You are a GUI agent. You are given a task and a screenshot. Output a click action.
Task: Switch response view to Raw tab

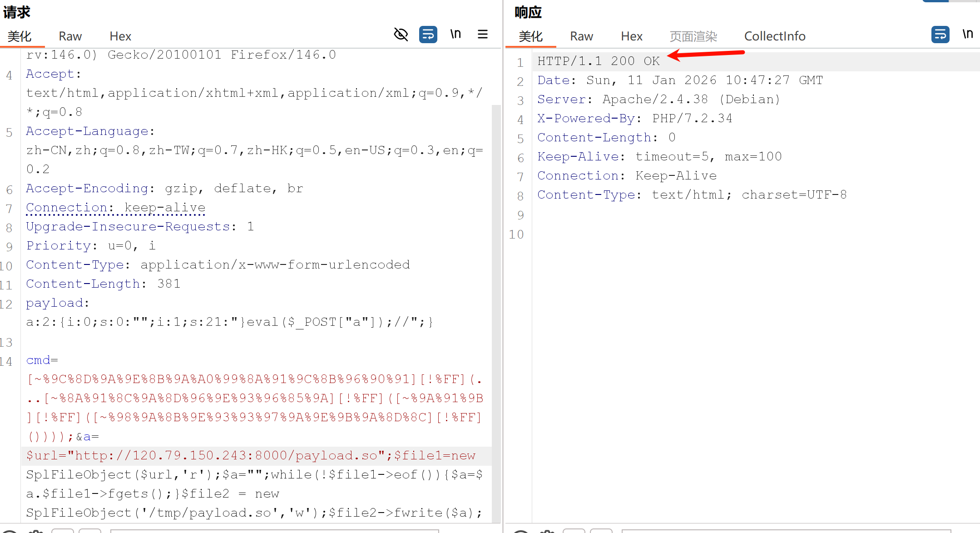[x=581, y=36]
